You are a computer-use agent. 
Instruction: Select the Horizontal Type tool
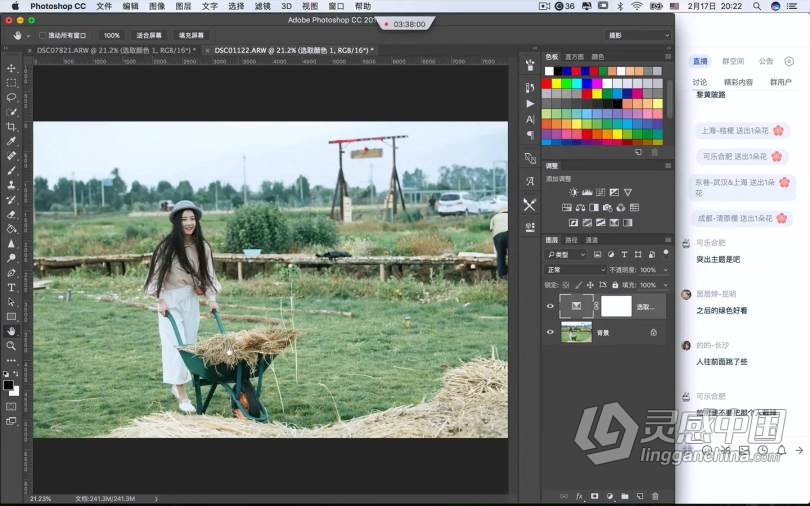click(11, 288)
